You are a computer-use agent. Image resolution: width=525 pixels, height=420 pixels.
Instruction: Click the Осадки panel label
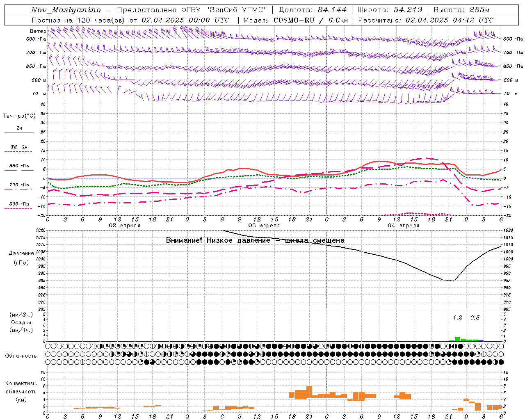click(x=21, y=322)
